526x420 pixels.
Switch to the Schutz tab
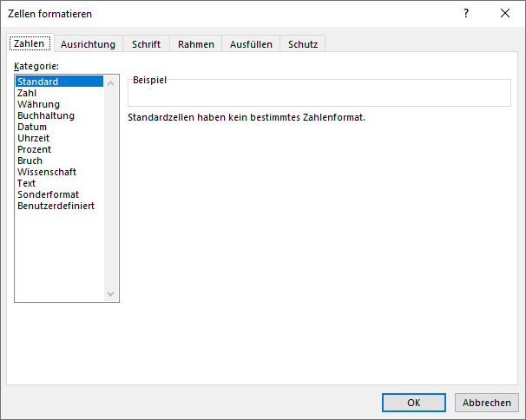click(303, 44)
